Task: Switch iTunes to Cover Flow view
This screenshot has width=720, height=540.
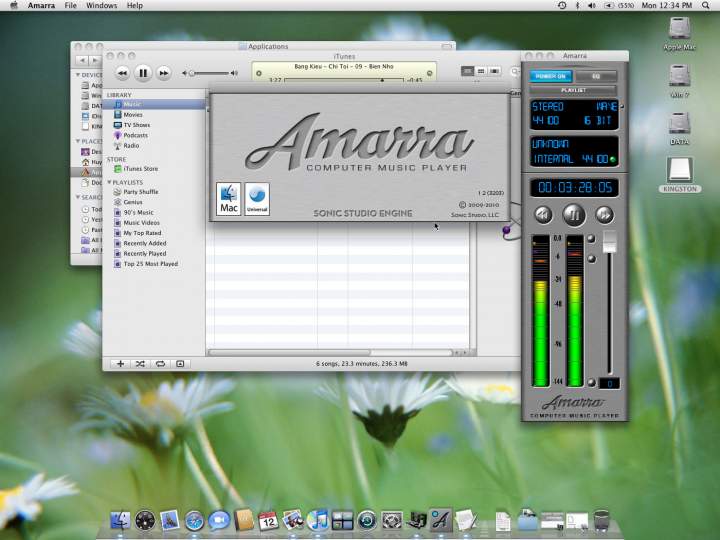Action: pyautogui.click(x=494, y=71)
